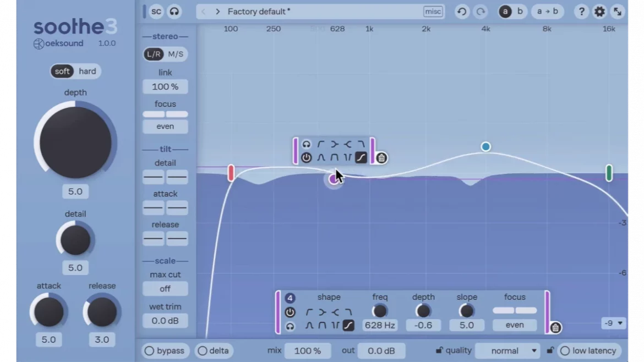This screenshot has height=362, width=644.
Task: Toggle band power in floating popup
Action: click(307, 157)
